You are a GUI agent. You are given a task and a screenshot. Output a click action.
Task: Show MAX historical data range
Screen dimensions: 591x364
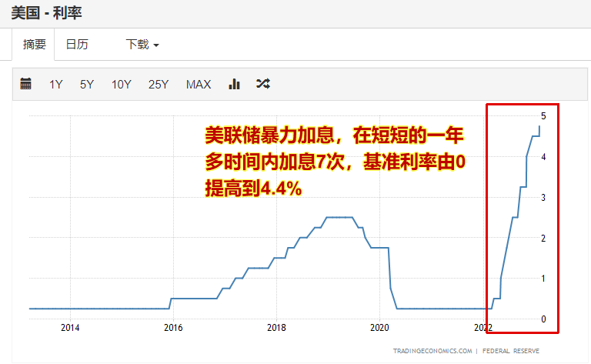199,84
